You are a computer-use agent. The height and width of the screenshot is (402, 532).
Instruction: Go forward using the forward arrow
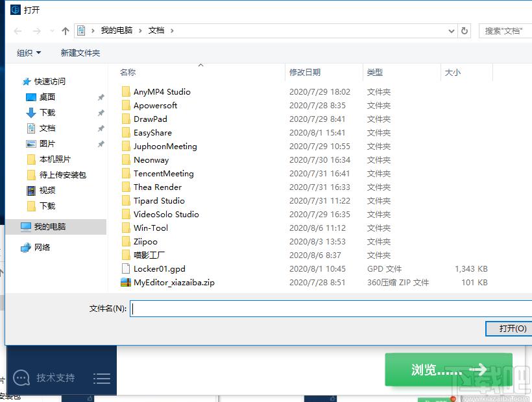pos(36,31)
